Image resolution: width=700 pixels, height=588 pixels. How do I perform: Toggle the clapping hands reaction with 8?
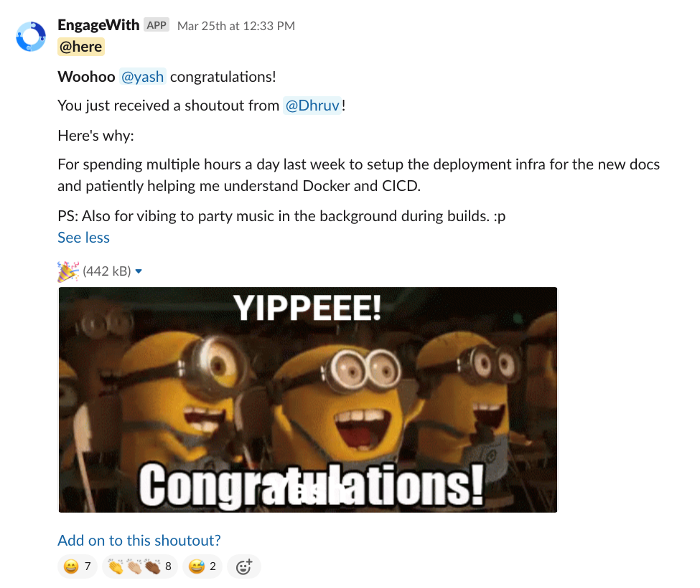coord(139,566)
